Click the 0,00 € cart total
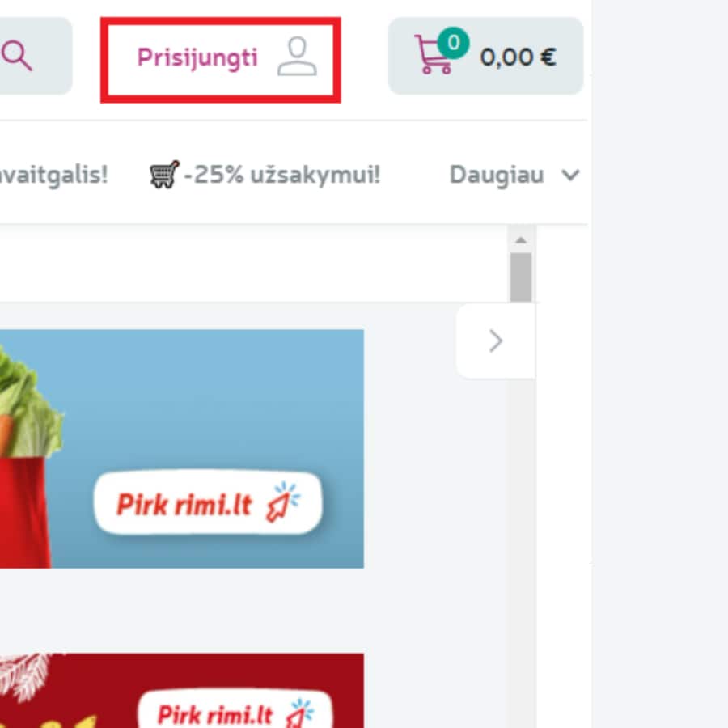 (x=518, y=57)
